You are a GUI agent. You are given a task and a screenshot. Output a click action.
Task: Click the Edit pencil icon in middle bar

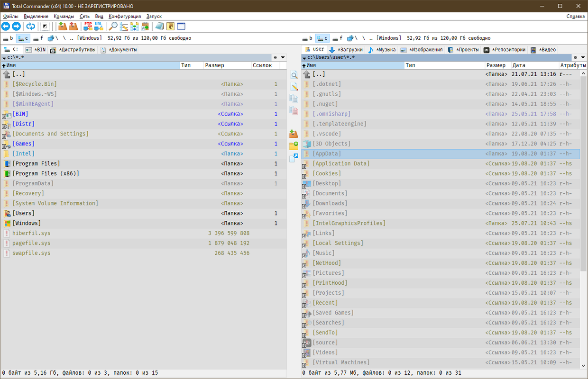point(294,87)
